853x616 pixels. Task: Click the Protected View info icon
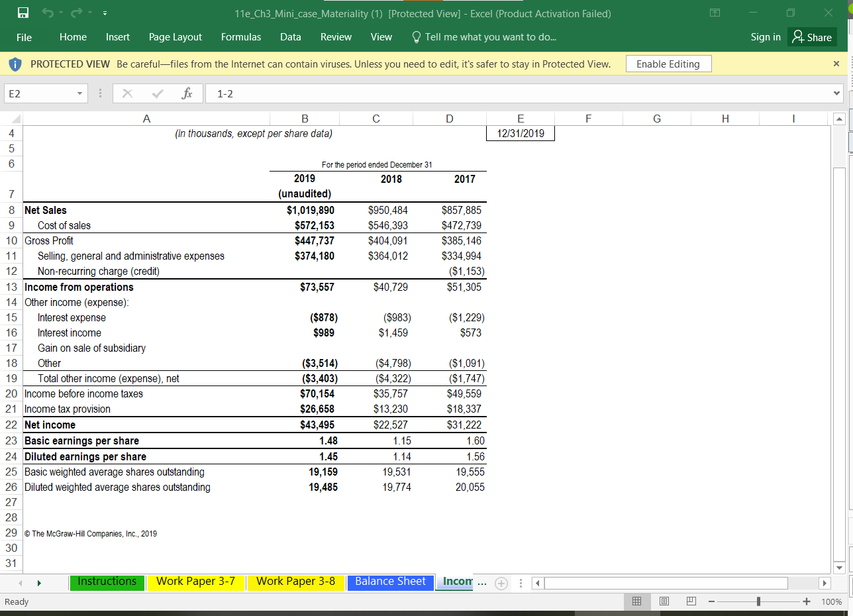(14, 64)
